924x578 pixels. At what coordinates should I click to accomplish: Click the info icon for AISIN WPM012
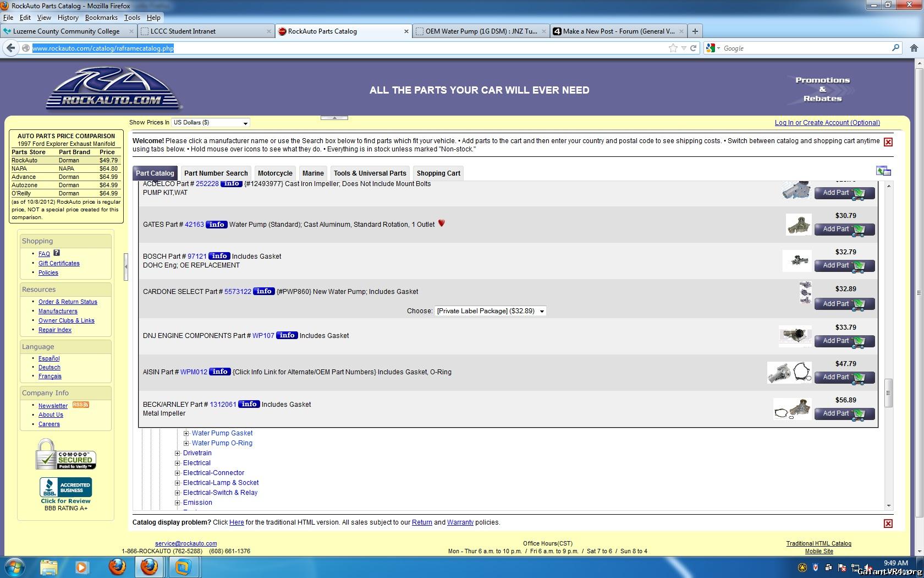click(219, 372)
